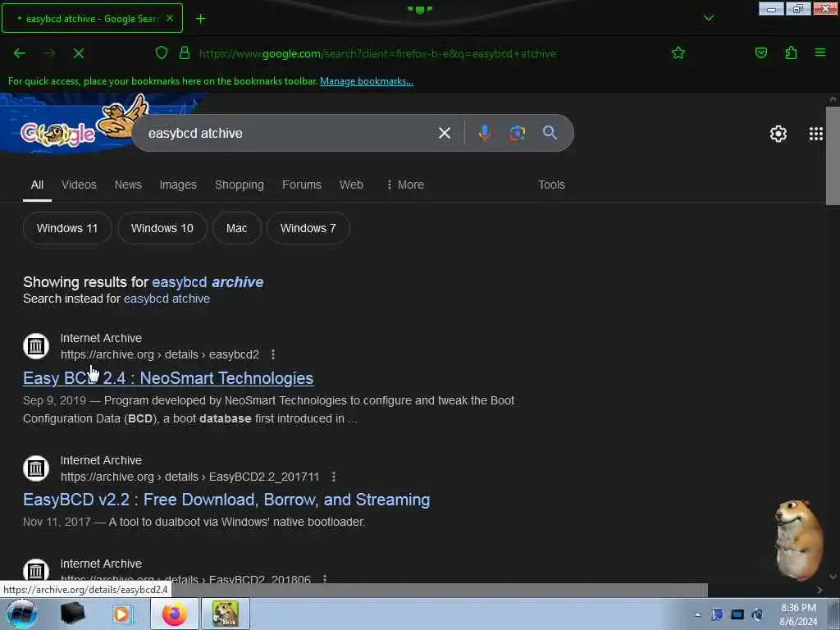
Task: Switch to the Images tab
Action: pos(178,185)
